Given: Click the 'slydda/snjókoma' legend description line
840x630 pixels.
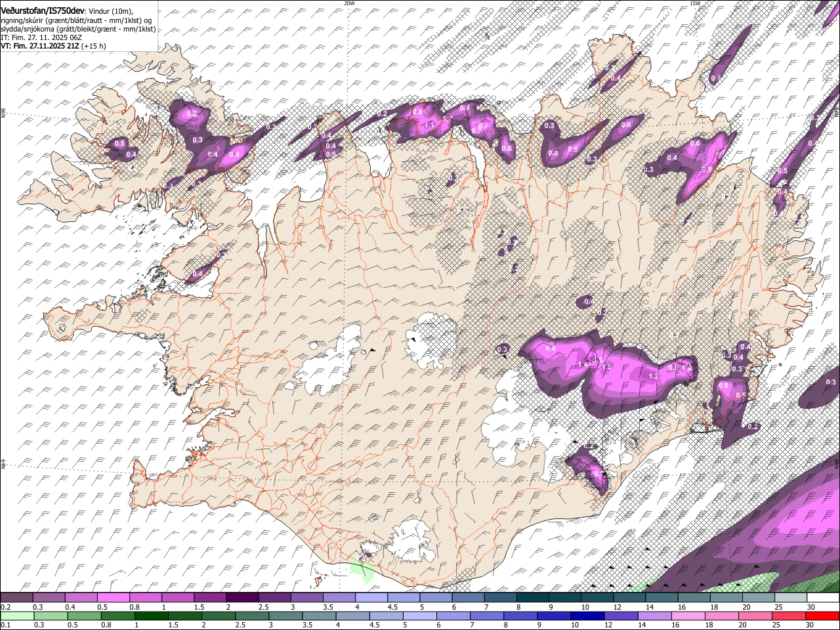Looking at the screenshot, I should coord(78,29).
